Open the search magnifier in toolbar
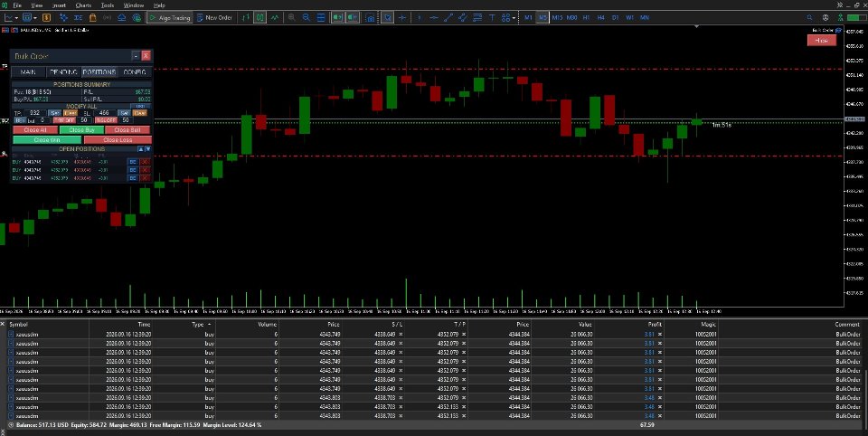The height and width of the screenshot is (436, 868). pyautogui.click(x=809, y=18)
